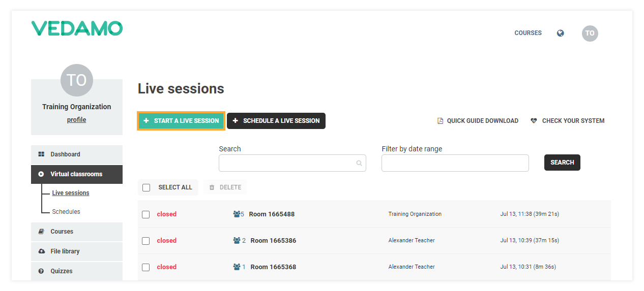Click the Virtual classrooms play icon
This screenshot has width=644, height=291.
[41, 174]
